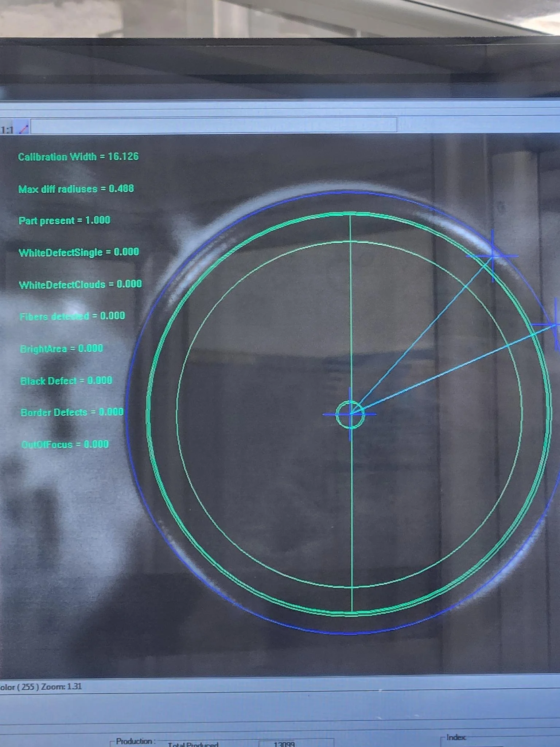Click the Calibration Width = 16.126 readout
The width and height of the screenshot is (560, 747).
pos(78,157)
